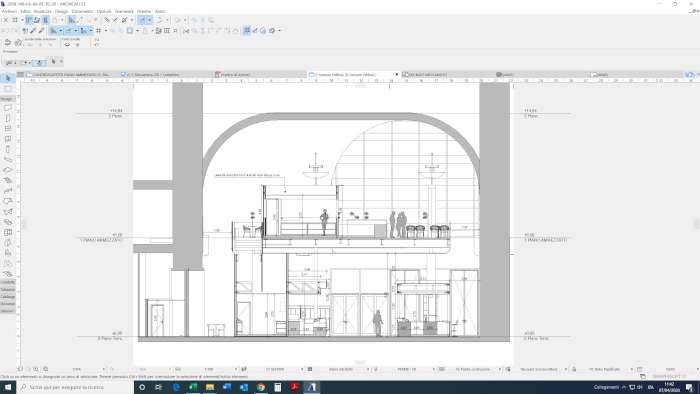Select the Arrow tool in the toolbox
This screenshot has width=700, height=394.
tap(8, 79)
